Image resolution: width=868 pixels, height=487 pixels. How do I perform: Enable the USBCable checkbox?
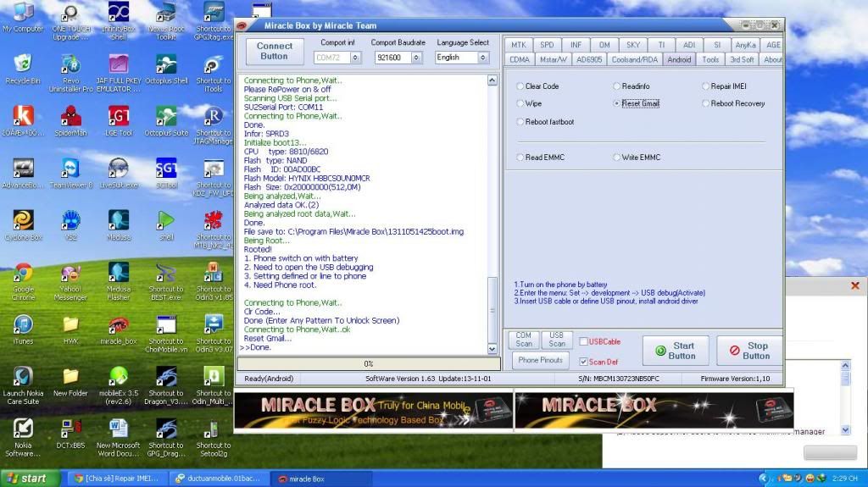tap(583, 342)
